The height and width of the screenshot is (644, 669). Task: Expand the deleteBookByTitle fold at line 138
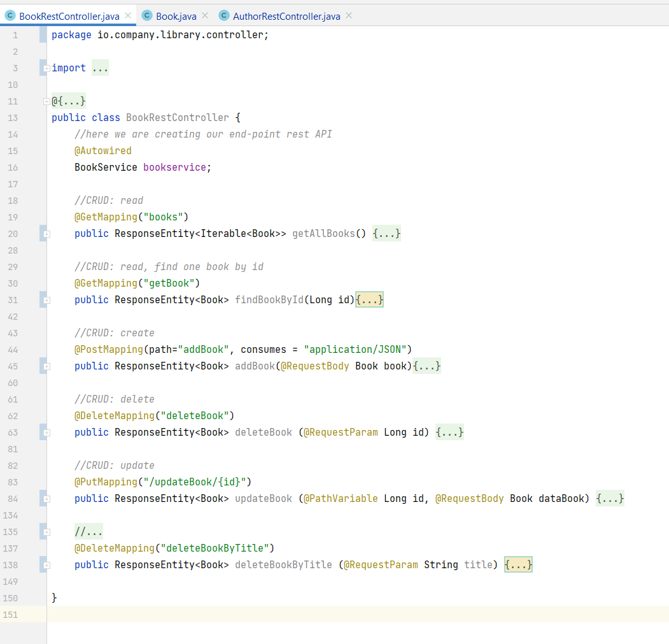click(x=47, y=565)
